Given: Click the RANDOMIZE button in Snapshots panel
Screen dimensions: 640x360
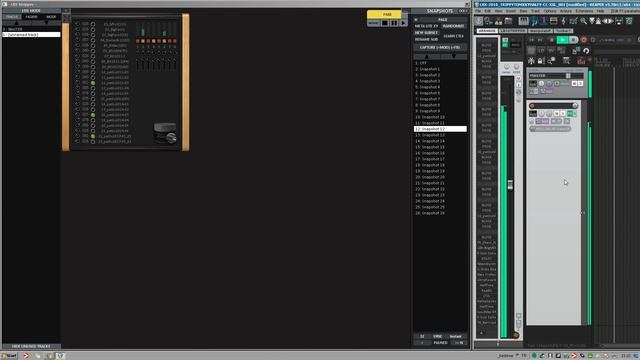Looking at the screenshot, I should pos(453,26).
